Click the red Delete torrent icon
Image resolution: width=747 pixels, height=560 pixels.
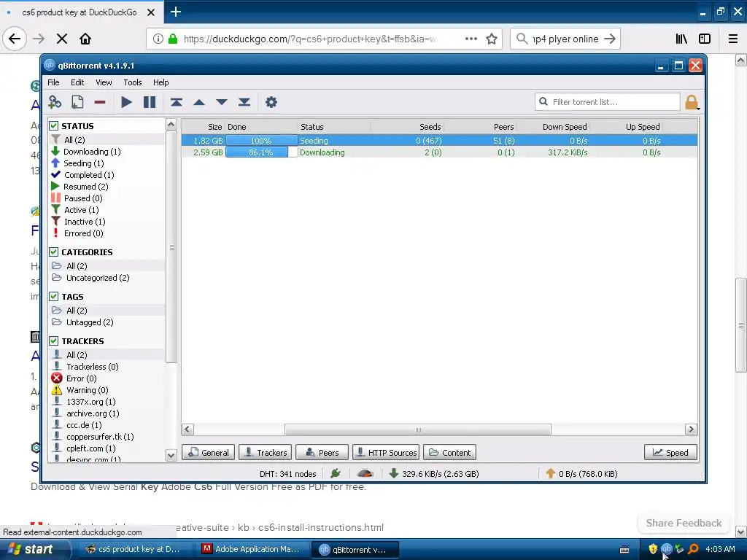[x=99, y=102]
